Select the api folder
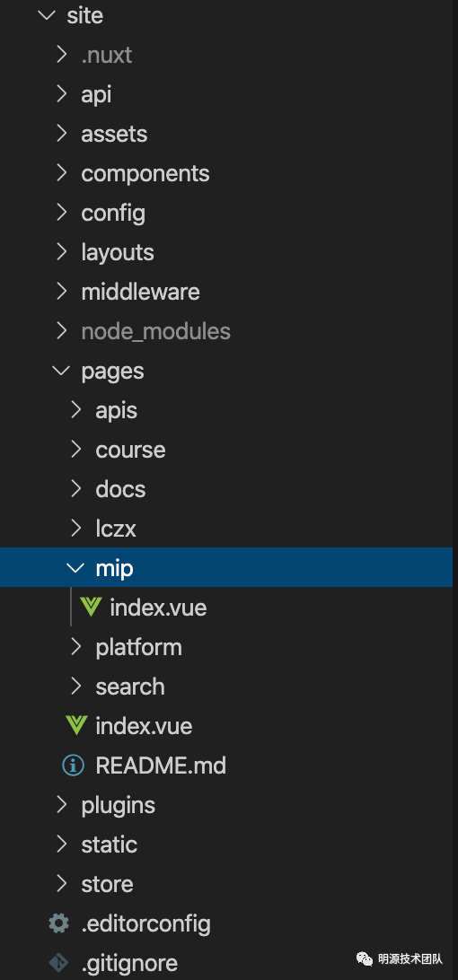This screenshot has height=980, width=458. [226, 93]
